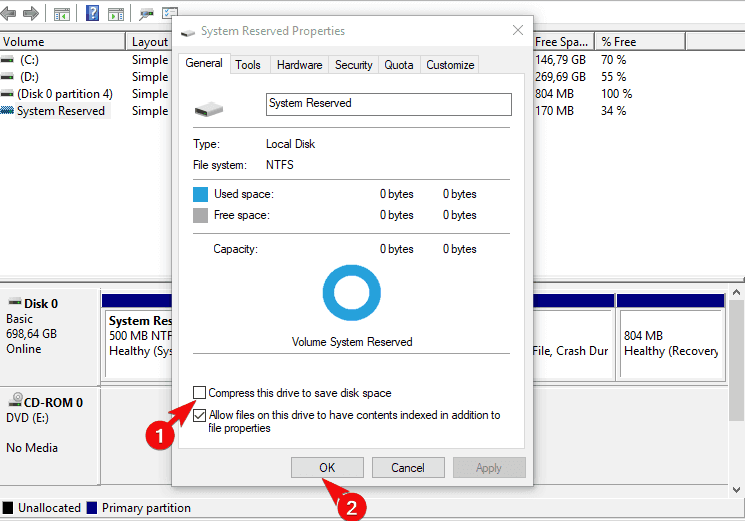Click the gray Free space color swatch
Image resolution: width=745 pixels, height=521 pixels.
[201, 215]
